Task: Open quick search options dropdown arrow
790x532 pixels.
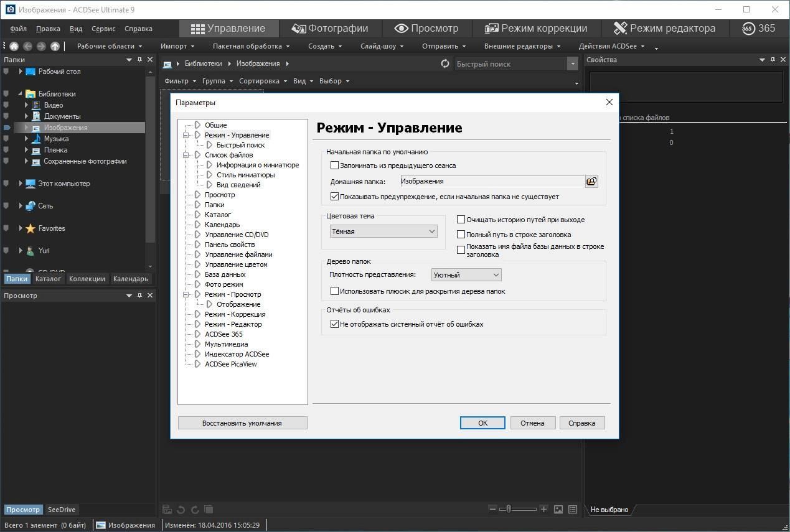Action: (572, 63)
